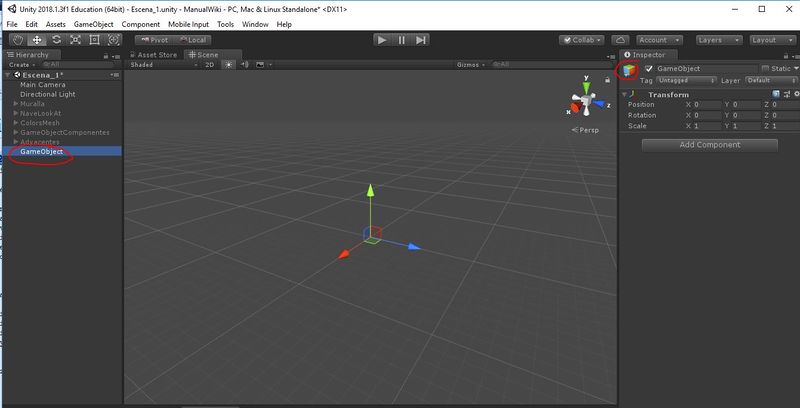
Task: Open the Layout dropdown
Action: (x=773, y=40)
